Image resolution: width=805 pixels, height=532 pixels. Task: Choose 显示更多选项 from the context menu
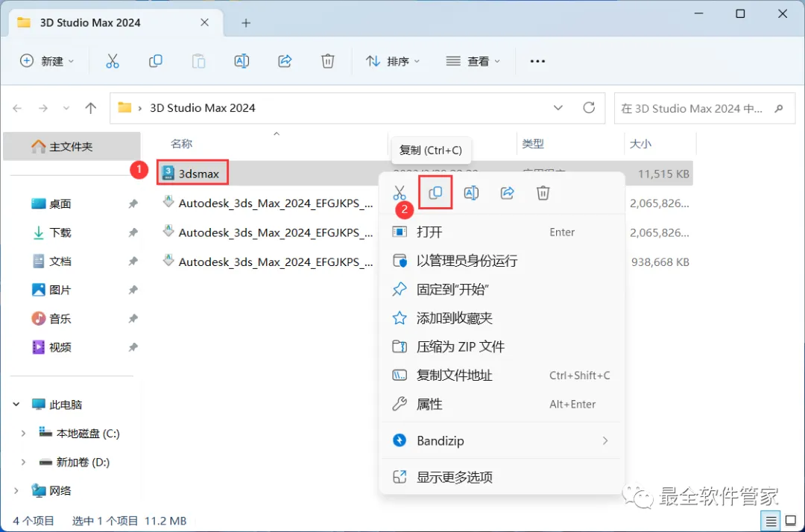click(x=502, y=477)
